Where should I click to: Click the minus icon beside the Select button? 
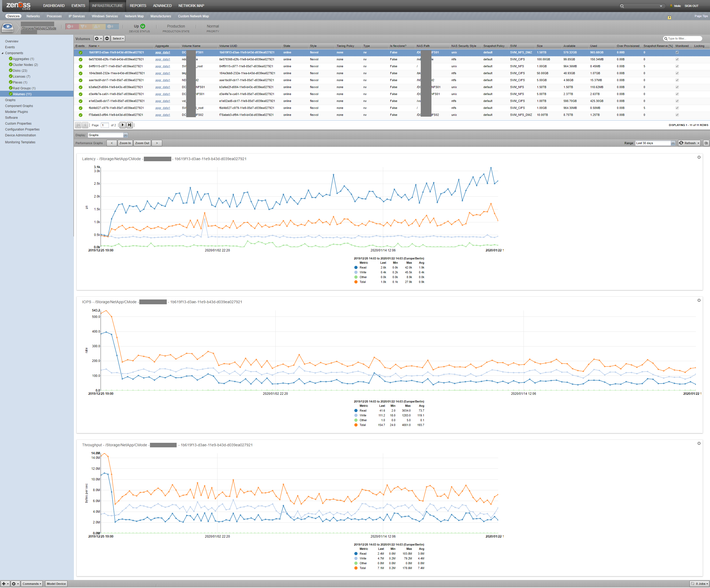tap(107, 38)
